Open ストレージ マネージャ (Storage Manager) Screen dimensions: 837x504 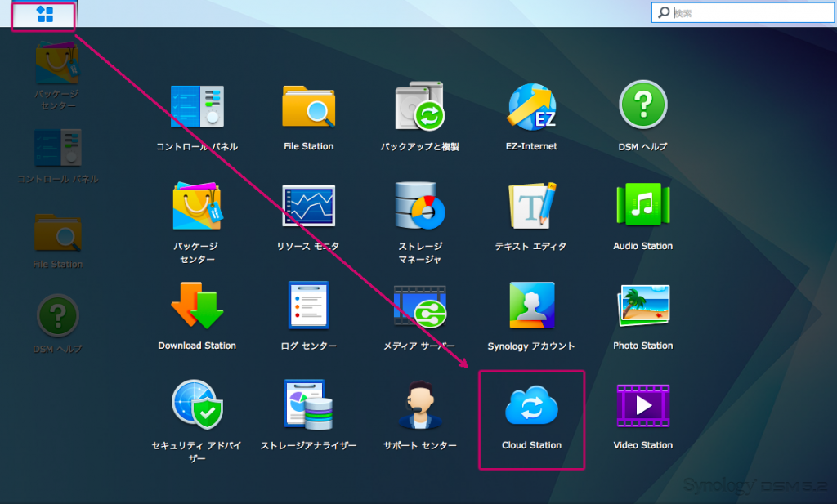(420, 207)
